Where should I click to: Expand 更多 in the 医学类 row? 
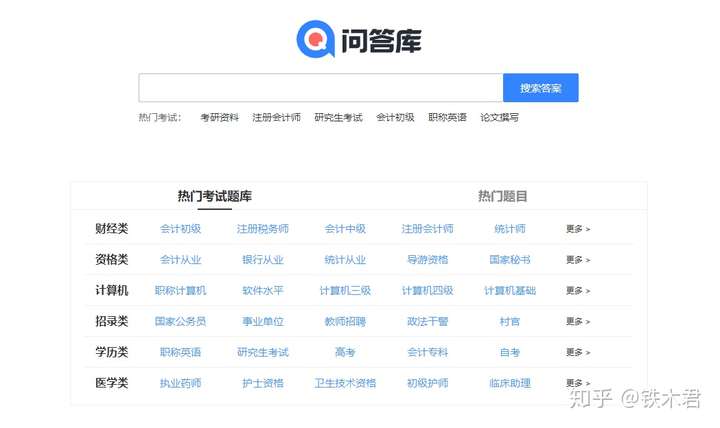click(x=578, y=383)
